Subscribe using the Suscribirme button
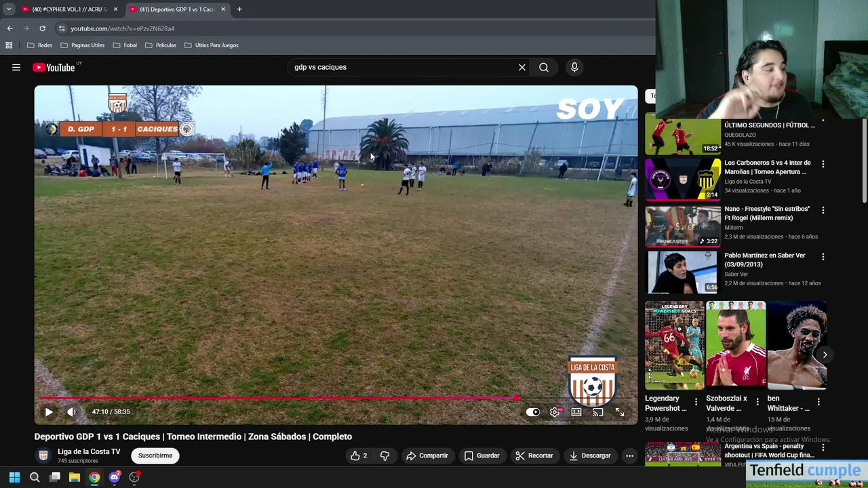This screenshot has height=488, width=868. (x=155, y=455)
